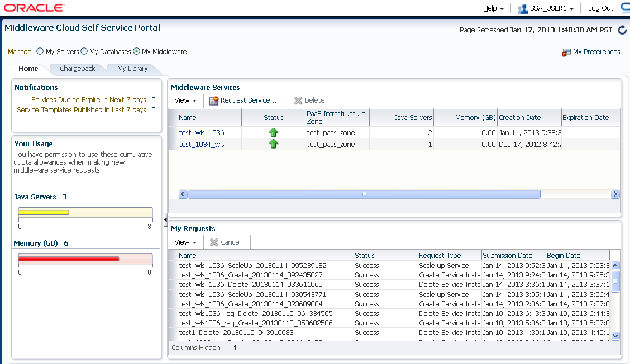Click the services table horizontal scrollbar thumb
The image size is (630, 364).
point(364,194)
